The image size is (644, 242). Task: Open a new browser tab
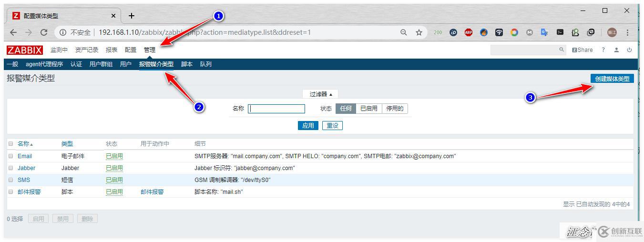click(132, 16)
